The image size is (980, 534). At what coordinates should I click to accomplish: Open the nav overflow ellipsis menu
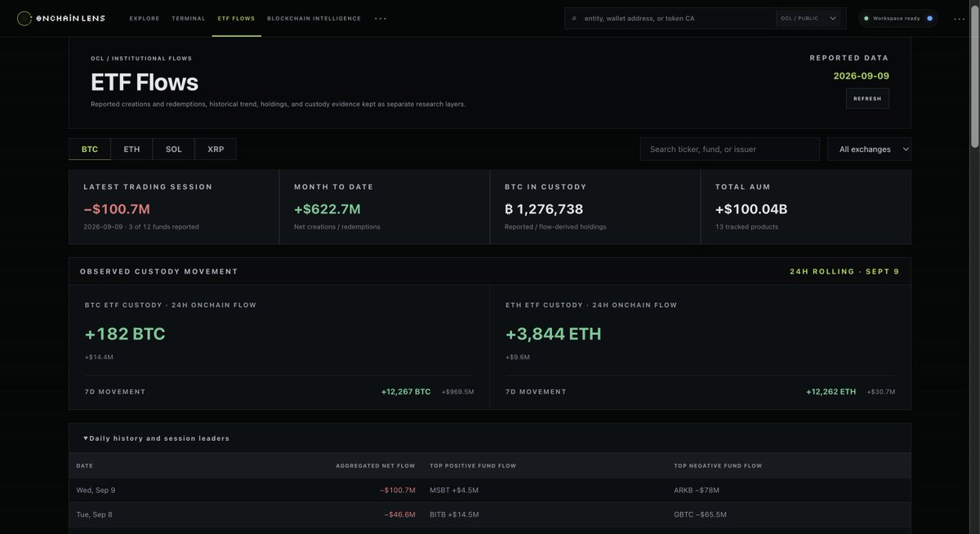[381, 18]
